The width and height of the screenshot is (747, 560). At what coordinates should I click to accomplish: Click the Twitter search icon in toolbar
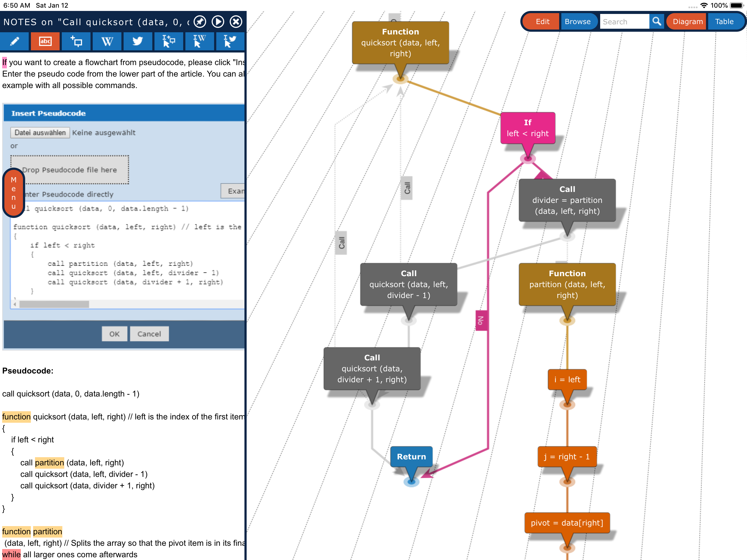138,41
